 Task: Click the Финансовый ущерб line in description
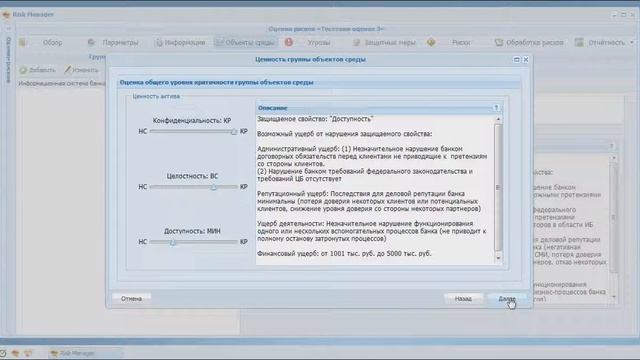pyautogui.click(x=344, y=253)
